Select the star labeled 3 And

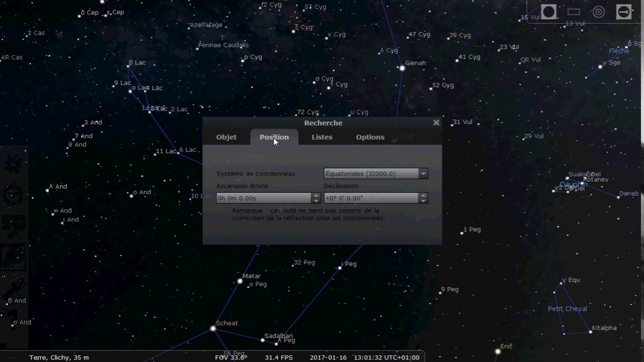click(83, 125)
